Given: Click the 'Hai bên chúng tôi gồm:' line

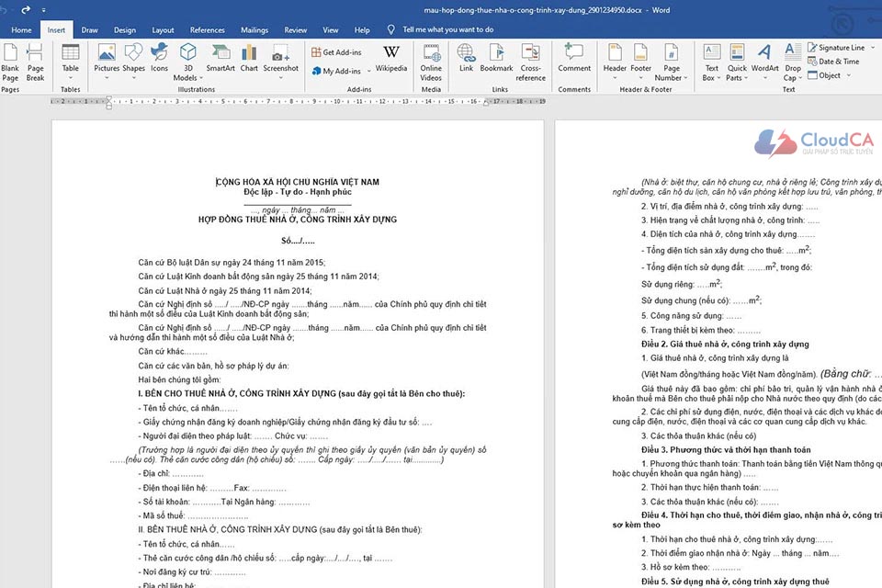Looking at the screenshot, I should 179,379.
